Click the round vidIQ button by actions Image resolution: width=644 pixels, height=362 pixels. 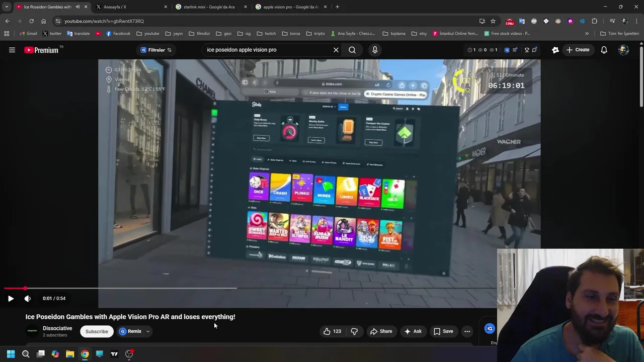(490, 328)
